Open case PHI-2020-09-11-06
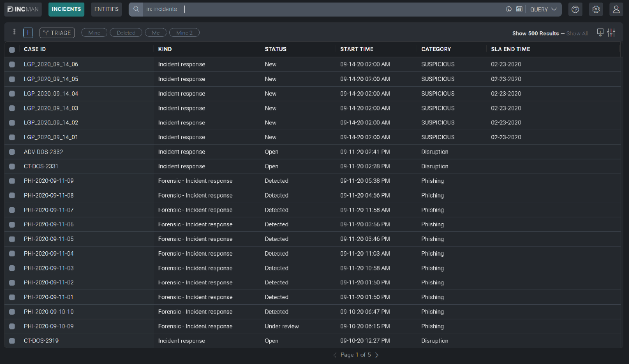This screenshot has width=629, height=364. (49, 225)
